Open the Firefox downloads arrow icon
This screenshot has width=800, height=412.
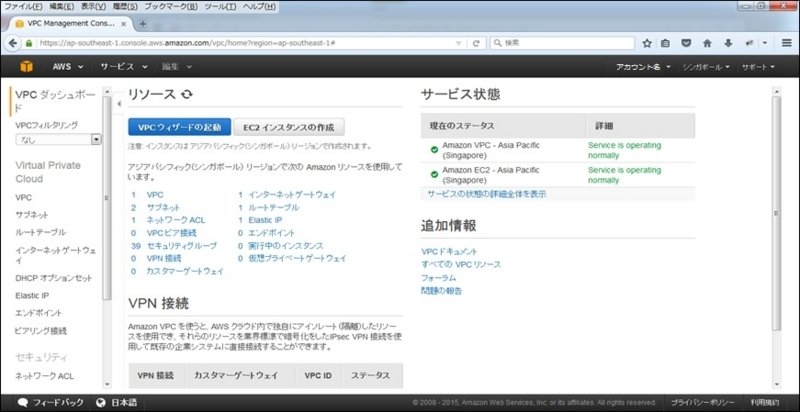[727, 43]
